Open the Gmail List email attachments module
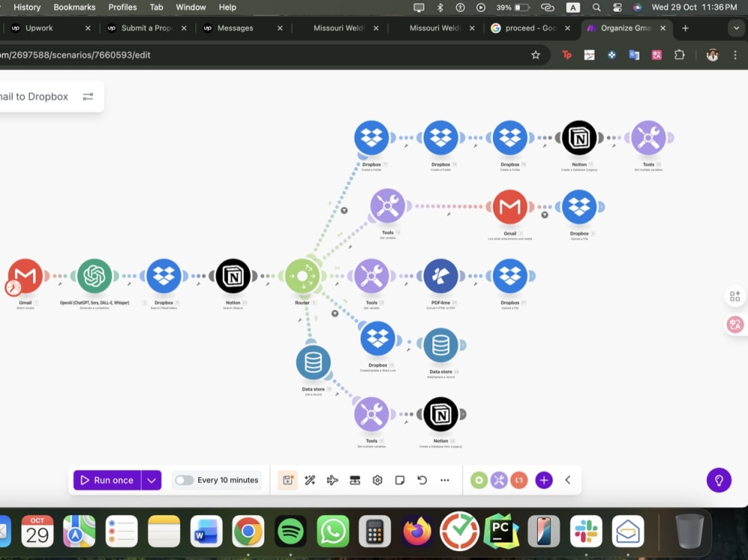Screen dimensions: 748x560 (x=509, y=206)
